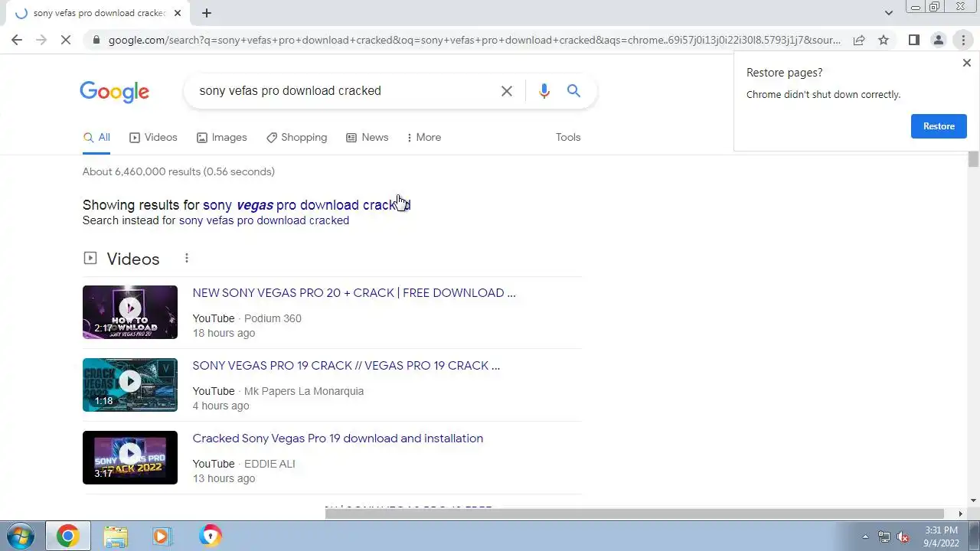Start voice search with microphone
This screenshot has width=980, height=551.
click(x=544, y=91)
